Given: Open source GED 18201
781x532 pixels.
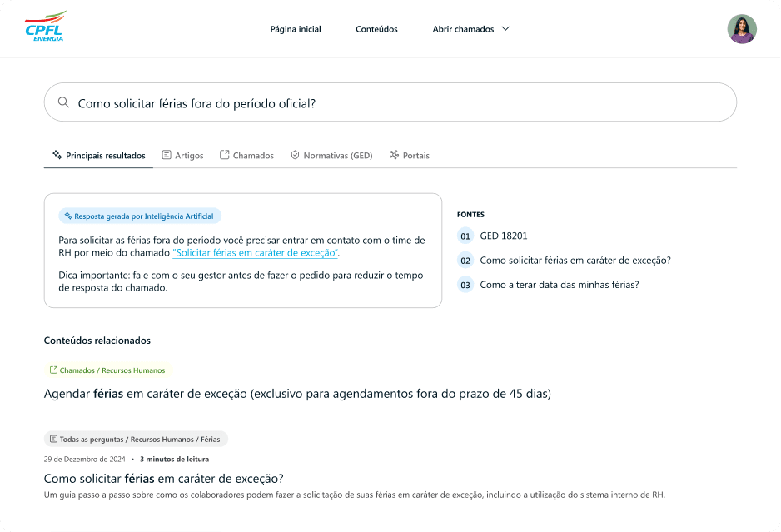Looking at the screenshot, I should tap(504, 236).
